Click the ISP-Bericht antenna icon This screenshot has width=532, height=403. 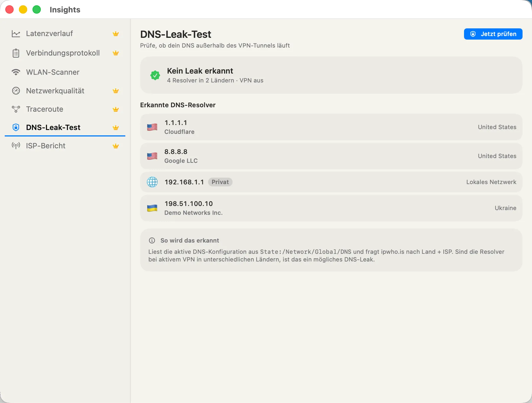point(16,145)
